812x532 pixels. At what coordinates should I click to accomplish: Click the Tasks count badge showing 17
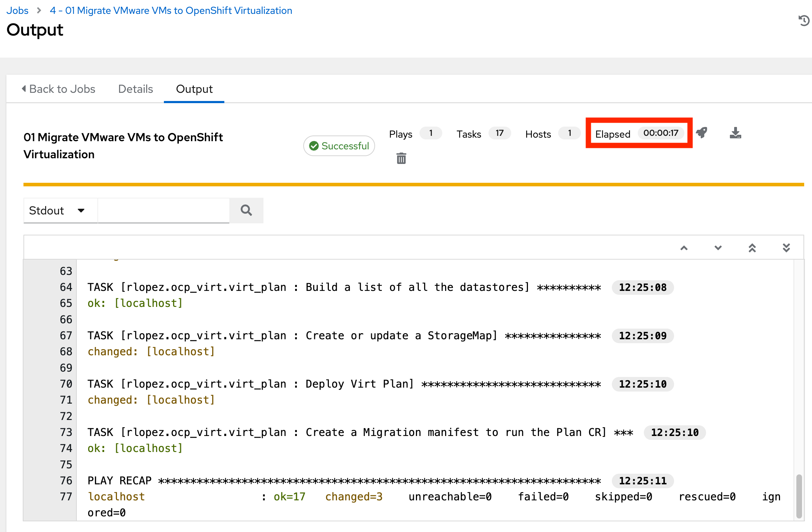(x=500, y=133)
